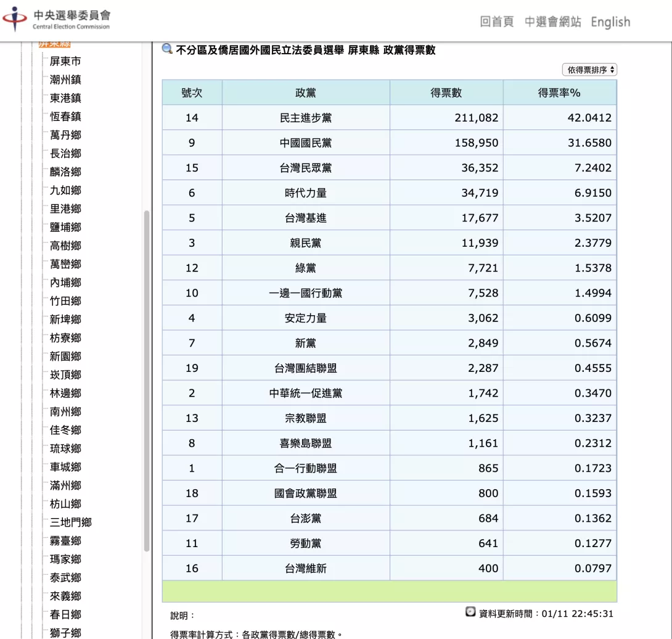Viewport: 672px width, 639px height.
Task: Click the 得票率% column header
Action: coord(559,93)
